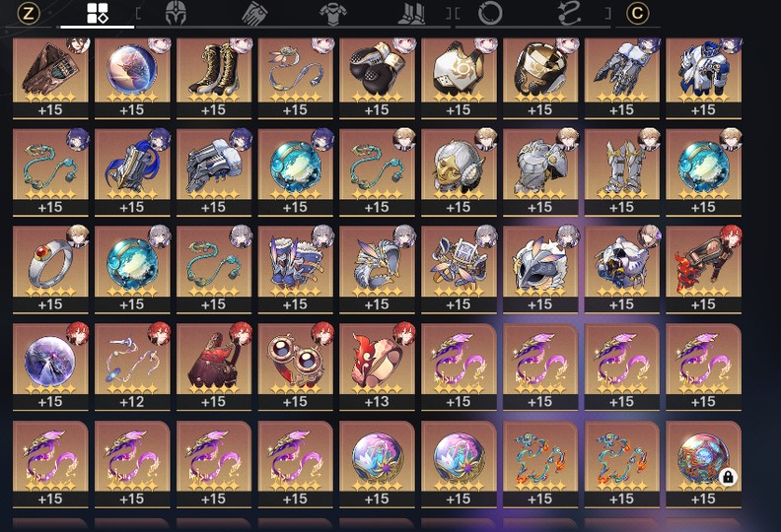The height and width of the screenshot is (532, 781).
Task: Click the lock icon on the sphere
Action: tap(728, 477)
